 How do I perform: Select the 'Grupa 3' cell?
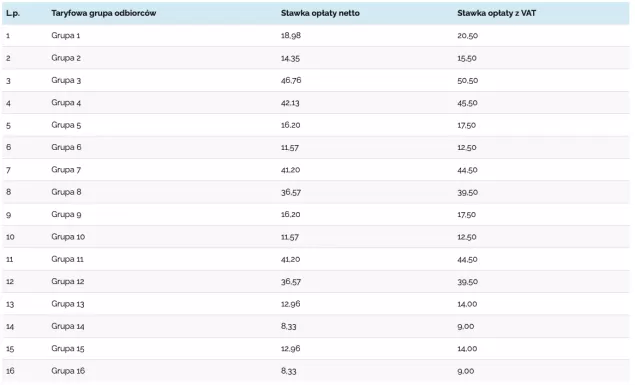(x=66, y=80)
